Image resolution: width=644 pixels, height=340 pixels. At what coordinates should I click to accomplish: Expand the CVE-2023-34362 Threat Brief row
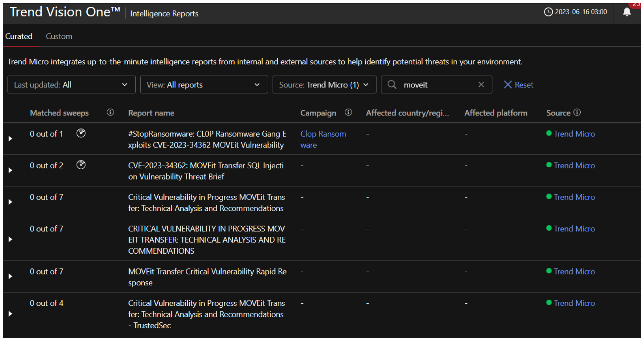coord(10,171)
